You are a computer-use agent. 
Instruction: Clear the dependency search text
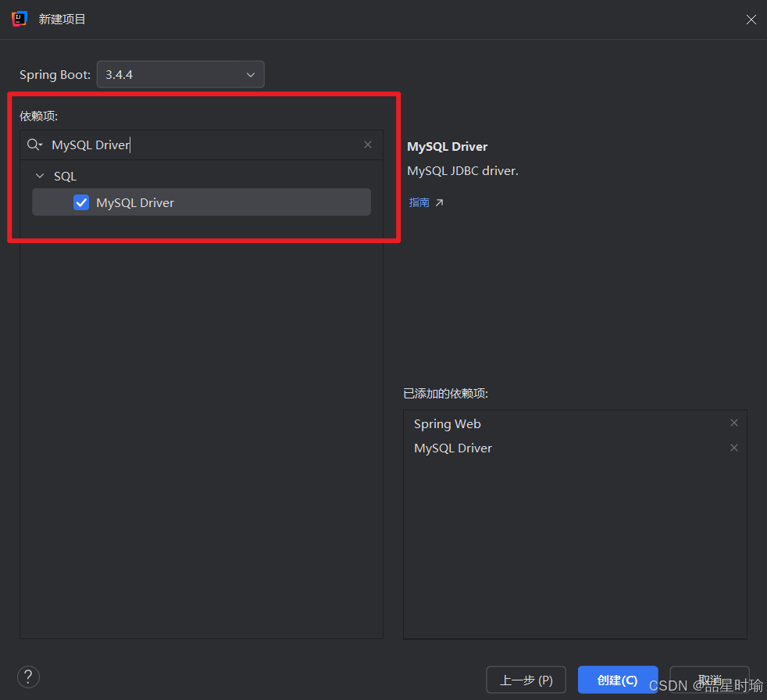click(368, 145)
